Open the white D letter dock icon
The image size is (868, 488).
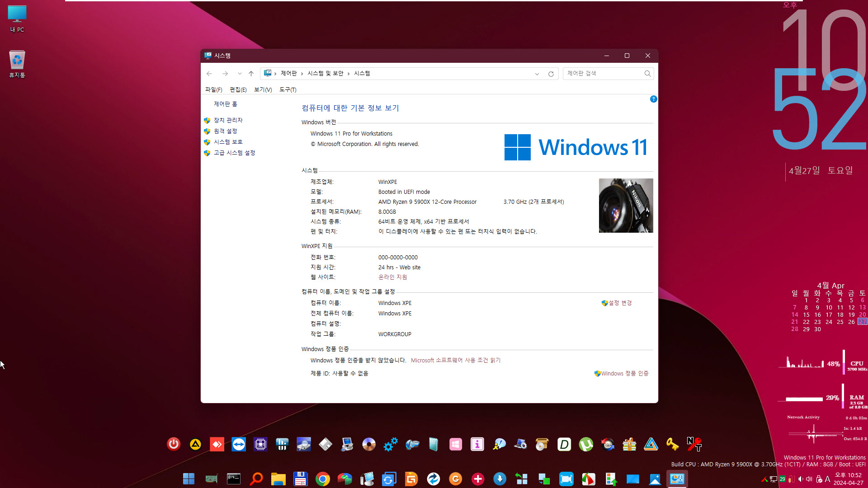[564, 445]
